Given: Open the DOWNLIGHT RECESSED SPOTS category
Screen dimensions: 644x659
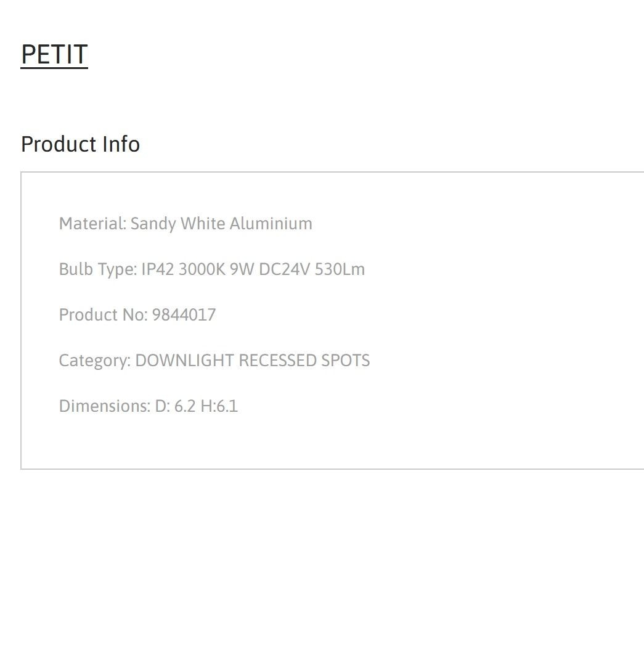Looking at the screenshot, I should click(253, 361).
